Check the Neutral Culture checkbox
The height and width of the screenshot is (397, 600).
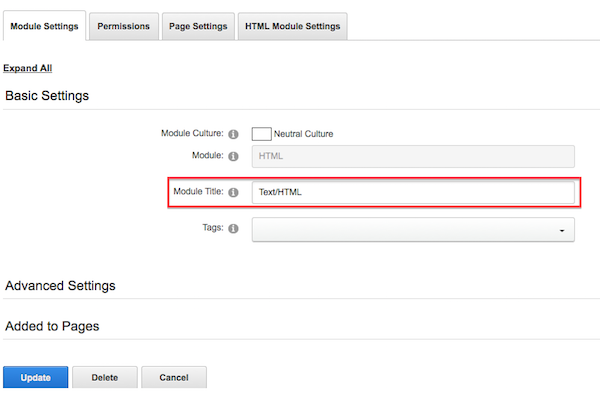tap(261, 134)
